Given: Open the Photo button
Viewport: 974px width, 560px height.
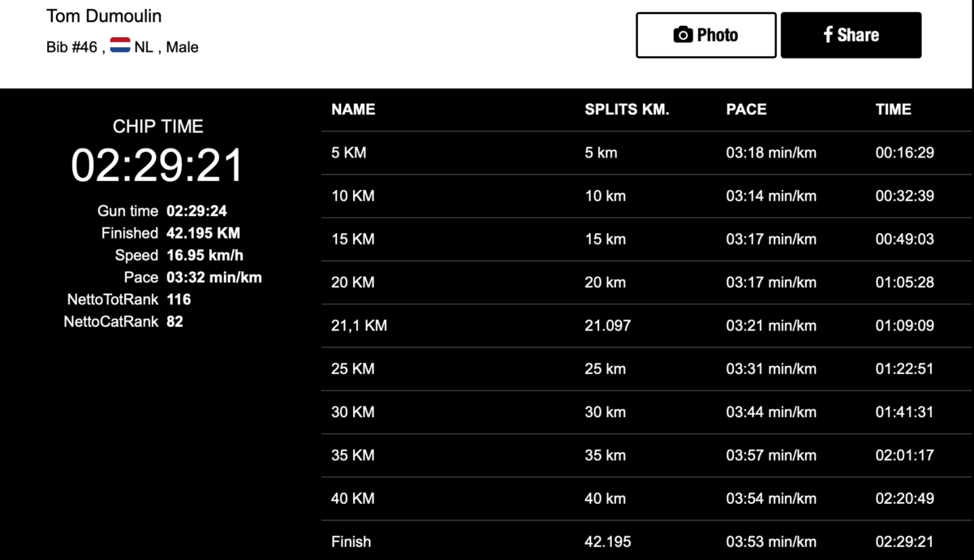Looking at the screenshot, I should [706, 35].
